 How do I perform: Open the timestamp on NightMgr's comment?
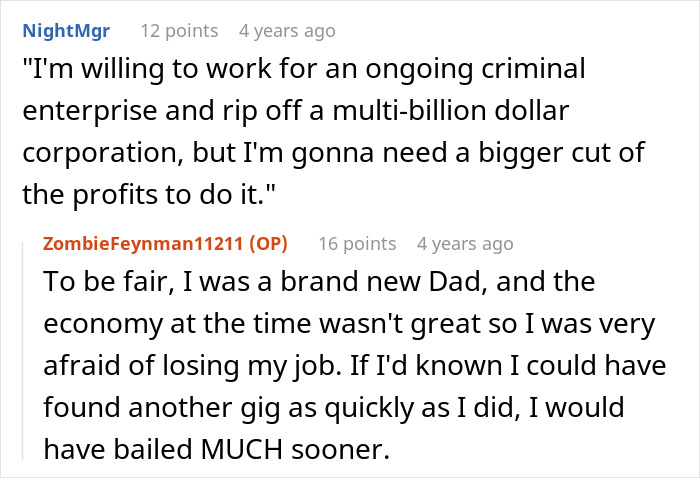pos(287,31)
